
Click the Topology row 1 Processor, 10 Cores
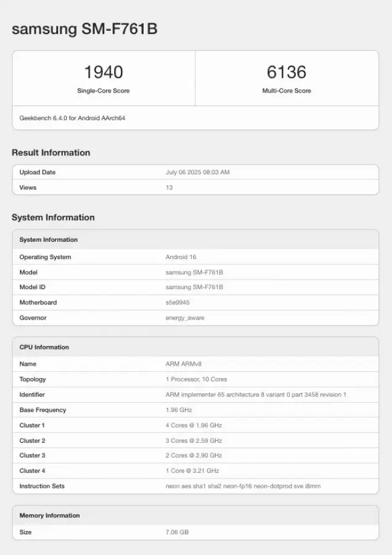[195, 379]
